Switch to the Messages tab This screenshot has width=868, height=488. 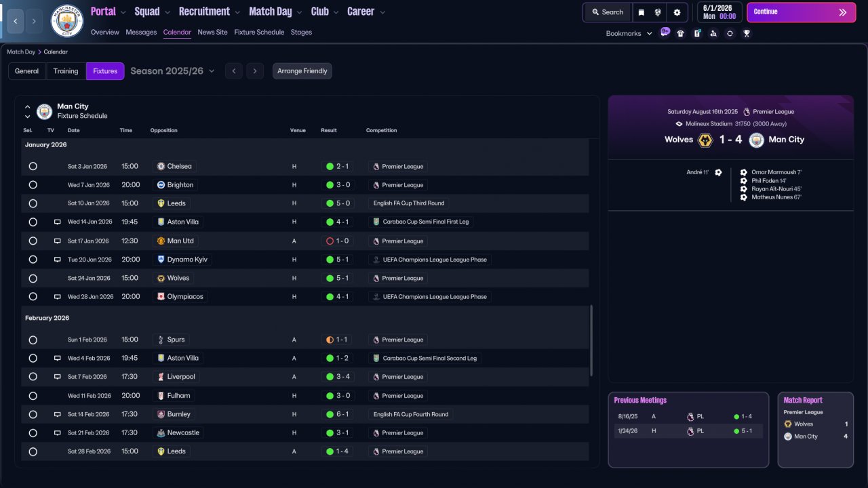click(141, 32)
